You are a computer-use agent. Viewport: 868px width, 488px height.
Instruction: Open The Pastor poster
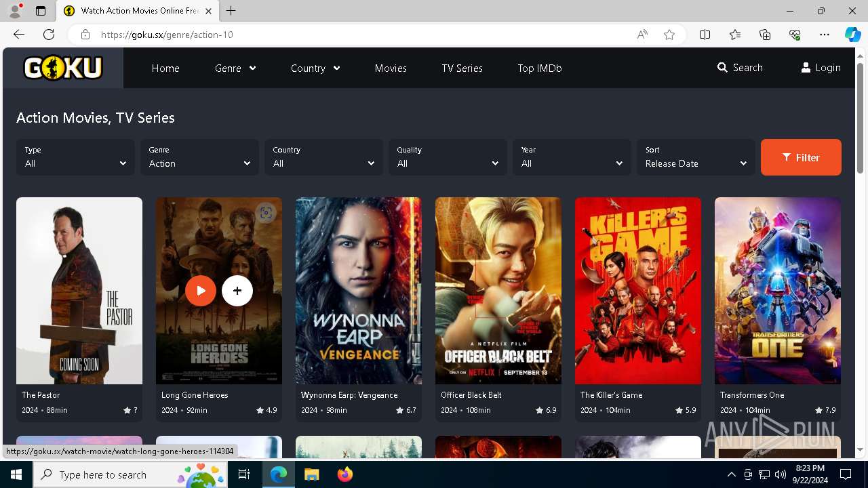point(79,291)
